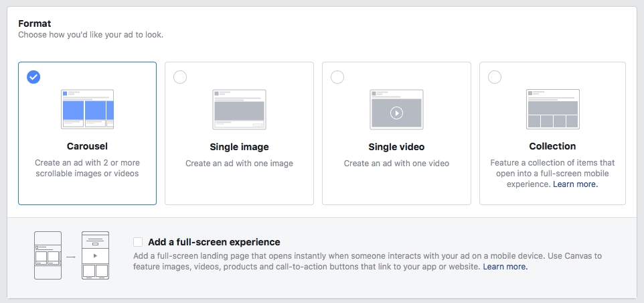644x303 pixels.
Task: Click the play icon in Single video illustration
Action: (x=396, y=113)
